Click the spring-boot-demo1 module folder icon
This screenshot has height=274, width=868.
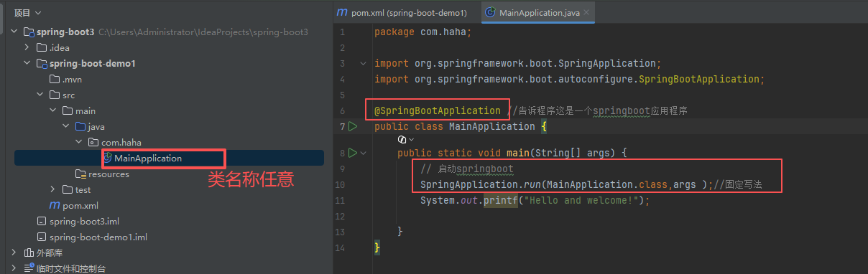(42, 63)
